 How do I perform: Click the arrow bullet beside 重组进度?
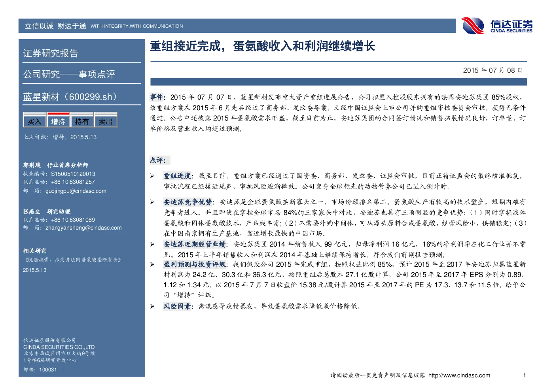click(152, 176)
